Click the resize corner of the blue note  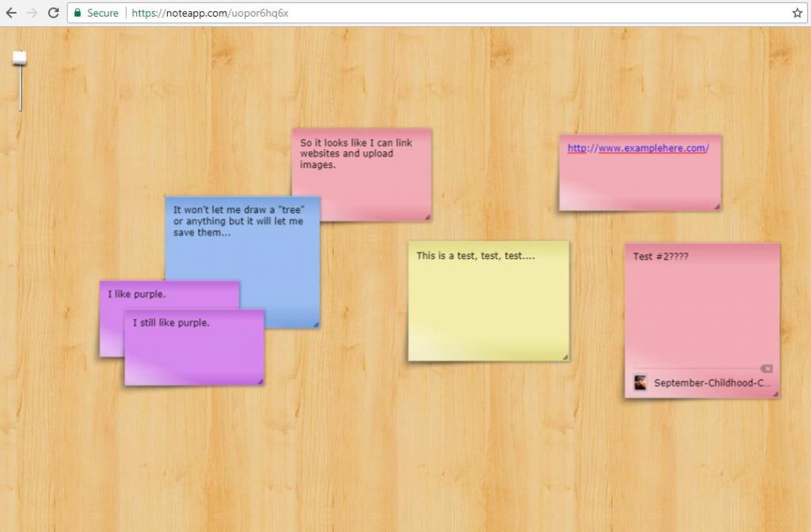click(315, 323)
